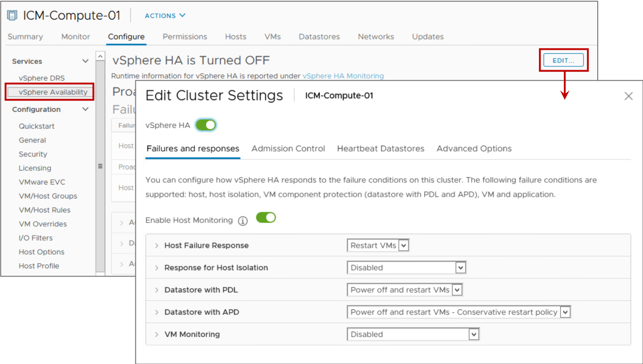
Task: Open the Heartbeat Datastores tab
Action: pyautogui.click(x=381, y=148)
